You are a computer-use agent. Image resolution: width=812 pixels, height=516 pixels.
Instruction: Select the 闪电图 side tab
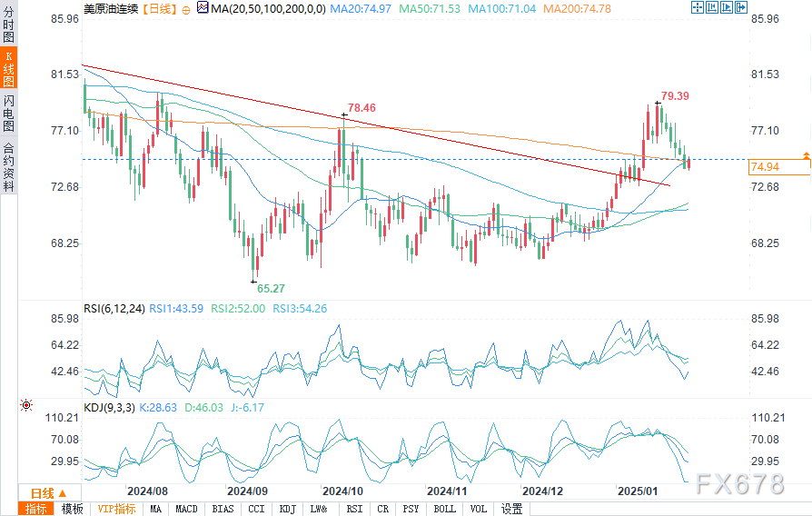coord(8,113)
